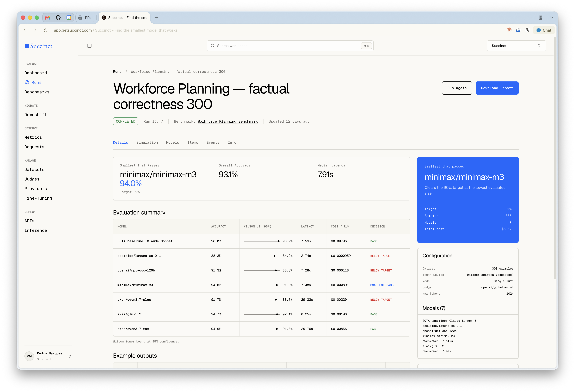575x392 pixels.
Task: Open Judges in the sidebar
Action: coord(32,179)
